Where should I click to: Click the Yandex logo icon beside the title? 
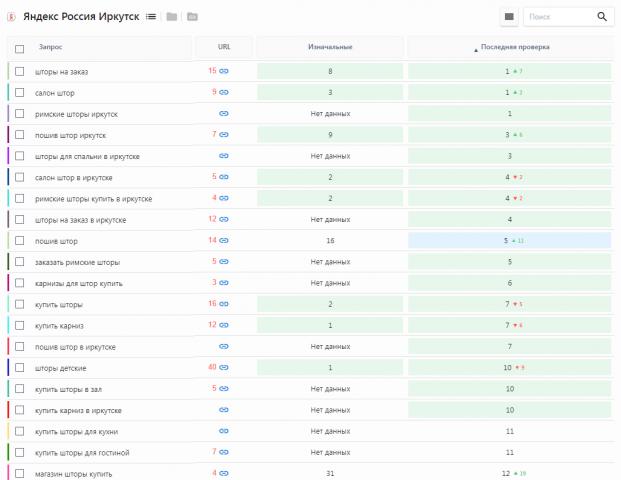click(11, 17)
